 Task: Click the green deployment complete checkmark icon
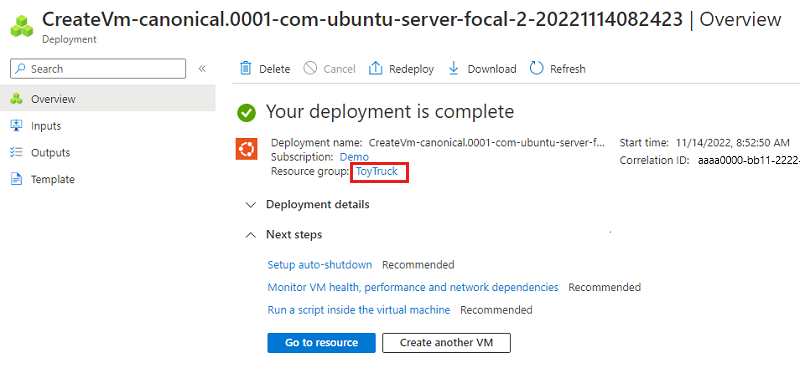(x=246, y=112)
